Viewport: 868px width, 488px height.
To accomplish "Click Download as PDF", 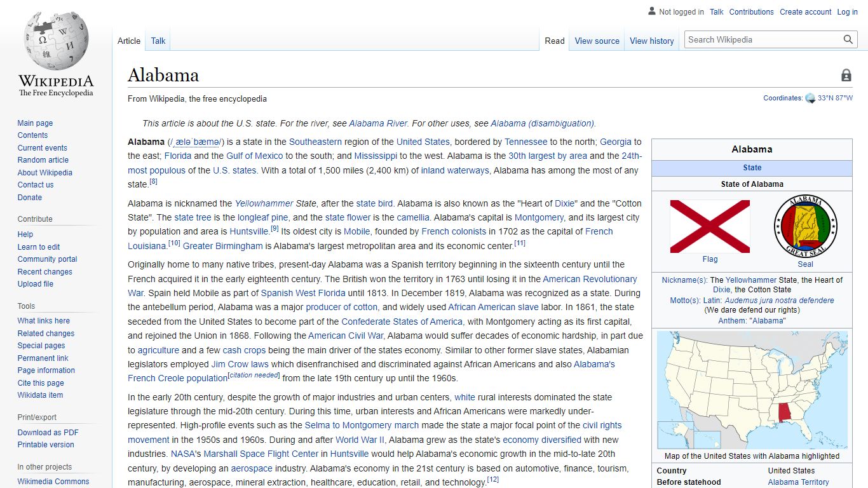I will (x=48, y=433).
